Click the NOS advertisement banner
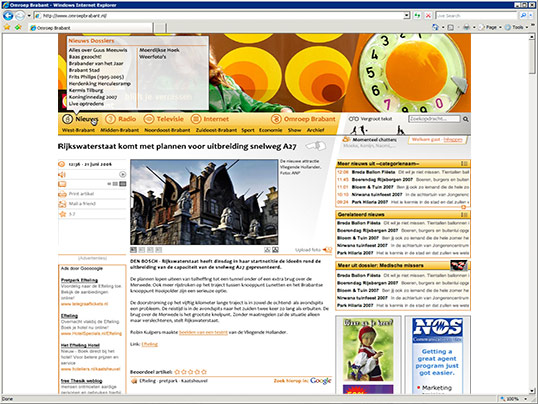This screenshot has height=404, width=538. coord(437,355)
